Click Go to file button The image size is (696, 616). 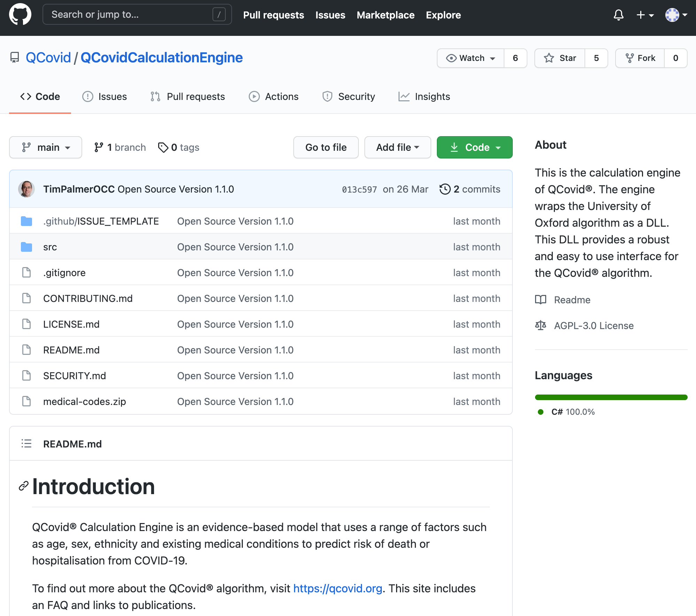(326, 147)
